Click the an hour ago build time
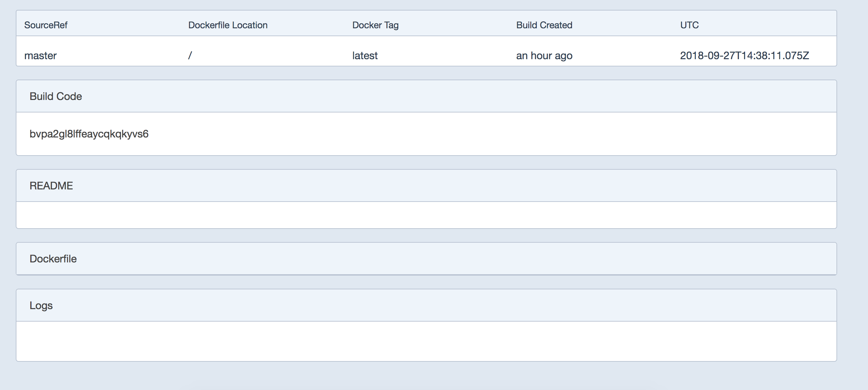The image size is (868, 390). pos(544,55)
